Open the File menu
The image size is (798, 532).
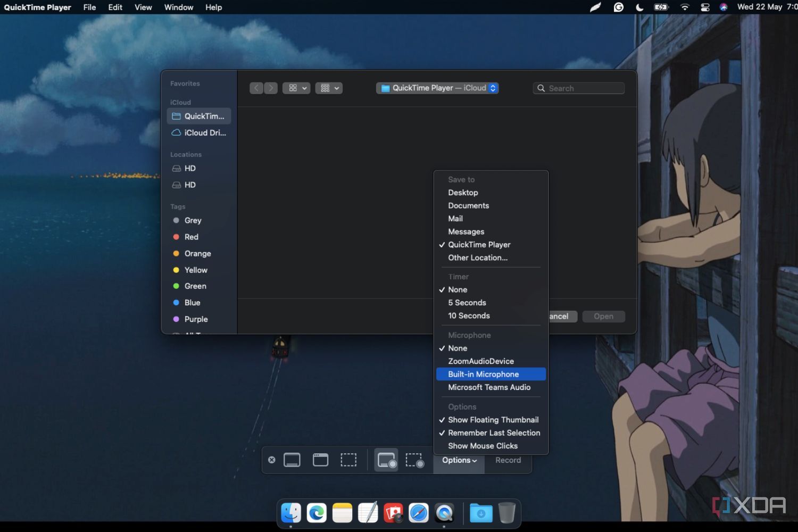click(89, 7)
